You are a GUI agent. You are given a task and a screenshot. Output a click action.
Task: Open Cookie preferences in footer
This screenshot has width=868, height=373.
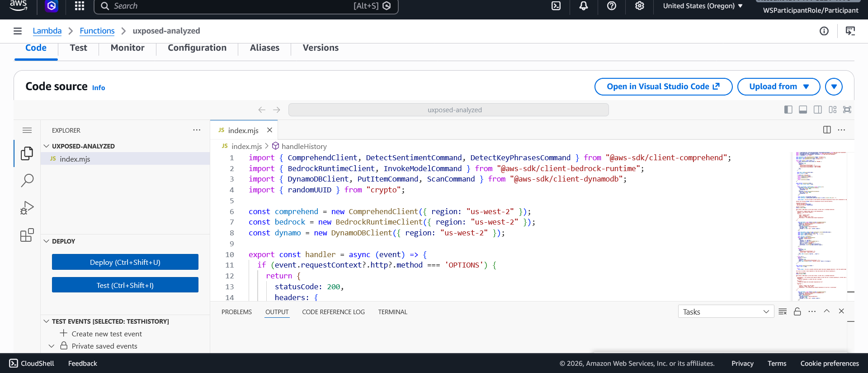point(830,363)
